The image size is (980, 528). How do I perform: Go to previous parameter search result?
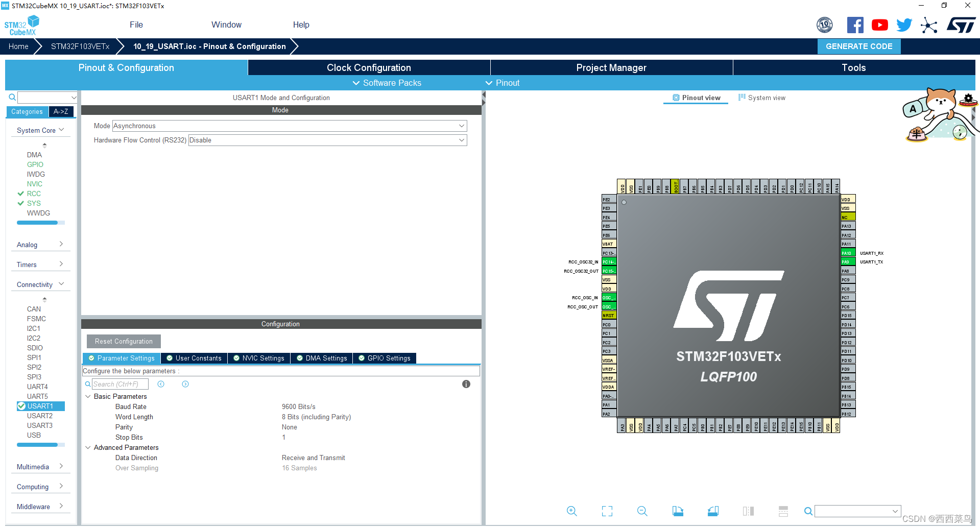click(x=161, y=384)
